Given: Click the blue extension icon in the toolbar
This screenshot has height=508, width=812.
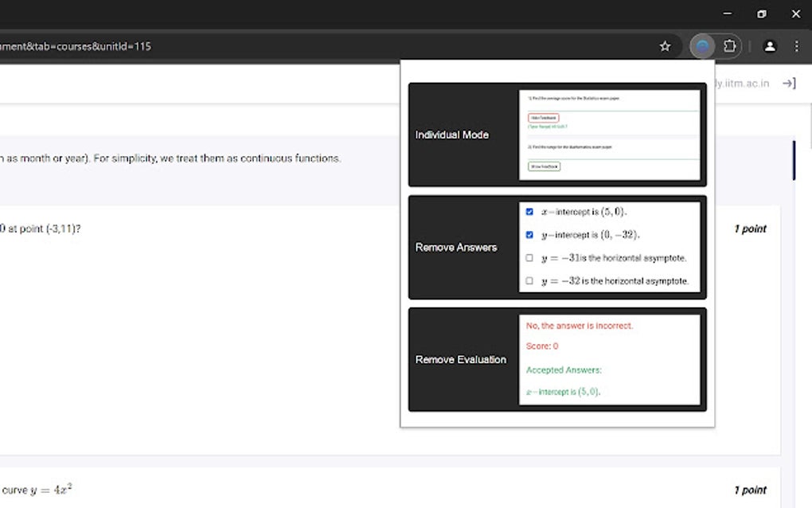Looking at the screenshot, I should point(702,46).
